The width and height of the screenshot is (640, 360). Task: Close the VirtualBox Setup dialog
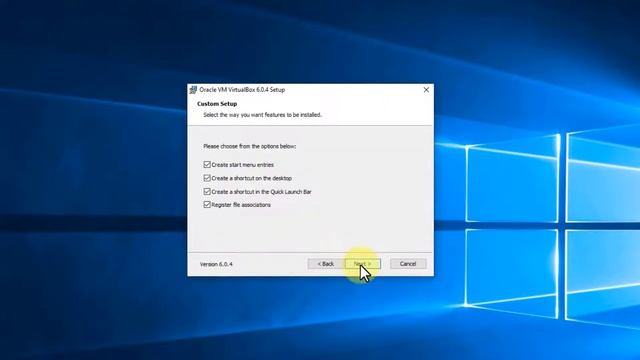click(x=426, y=89)
